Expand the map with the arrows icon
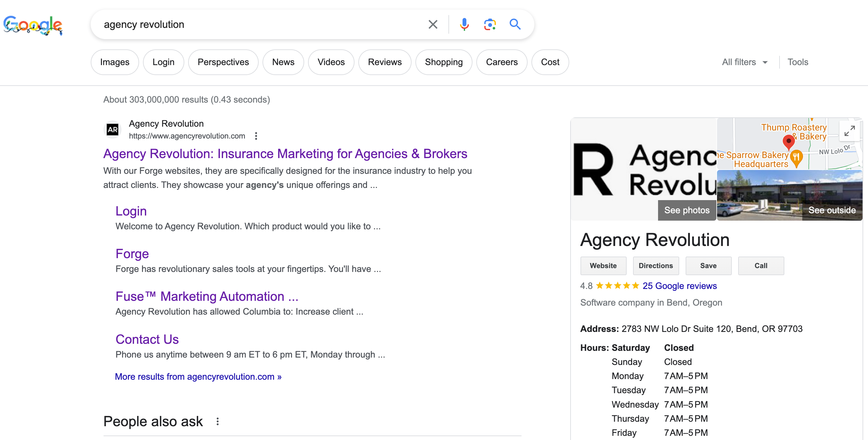The width and height of the screenshot is (868, 440). tap(849, 131)
